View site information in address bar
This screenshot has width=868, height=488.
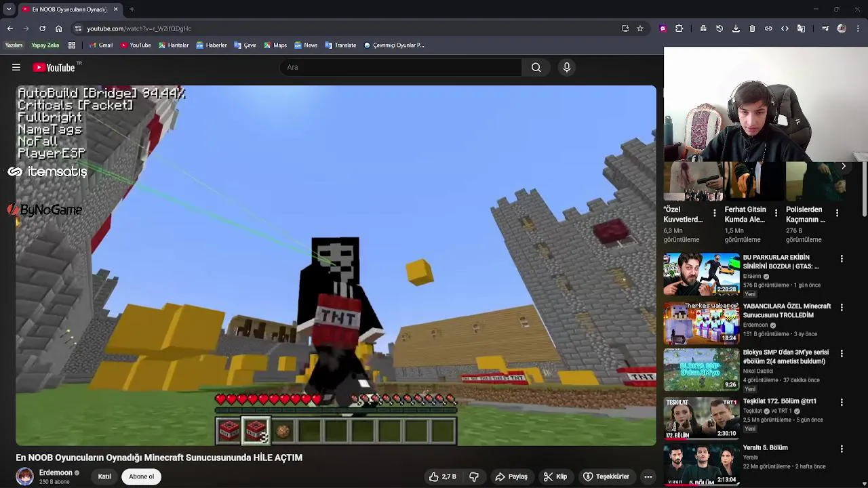click(x=78, y=28)
